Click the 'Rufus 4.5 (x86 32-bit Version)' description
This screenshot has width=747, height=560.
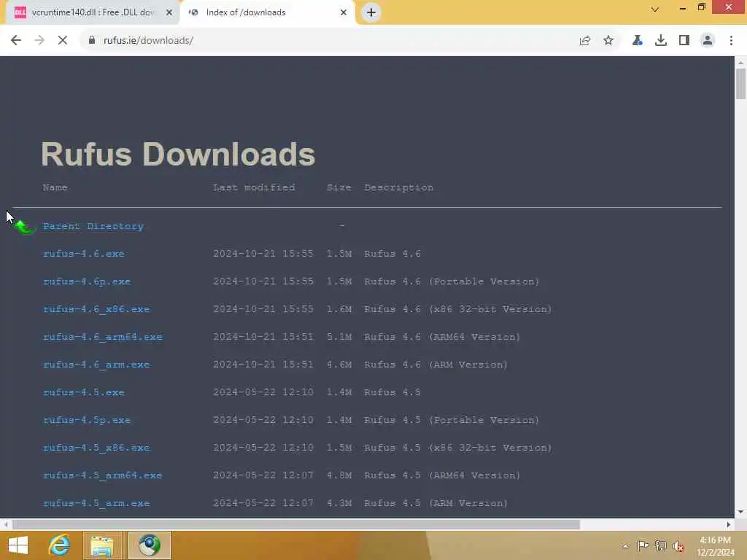pos(458,448)
